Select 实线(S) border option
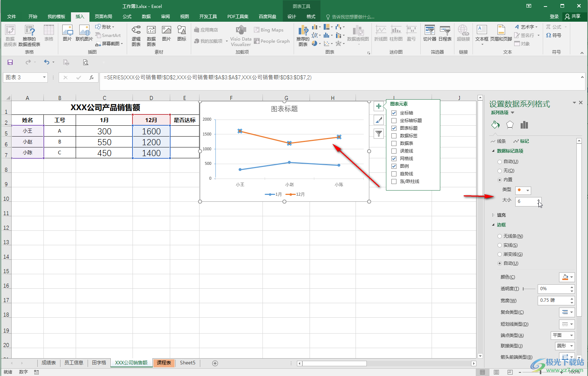The image size is (588, 376). point(500,245)
